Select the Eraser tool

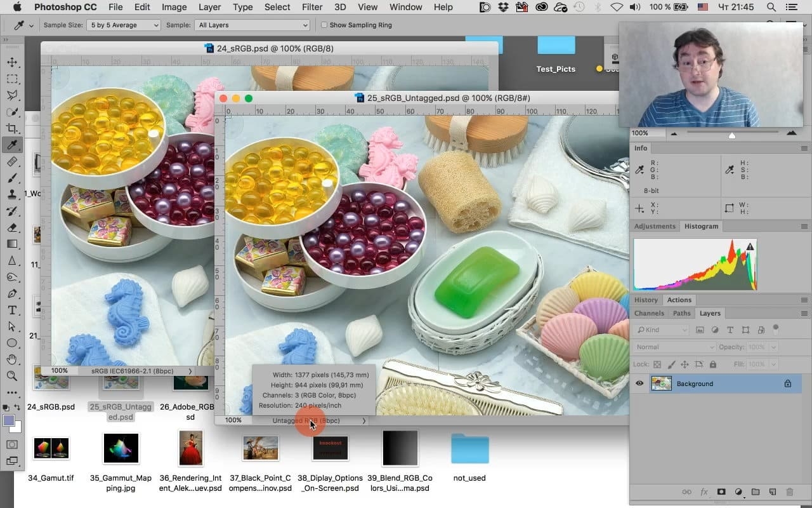point(12,227)
